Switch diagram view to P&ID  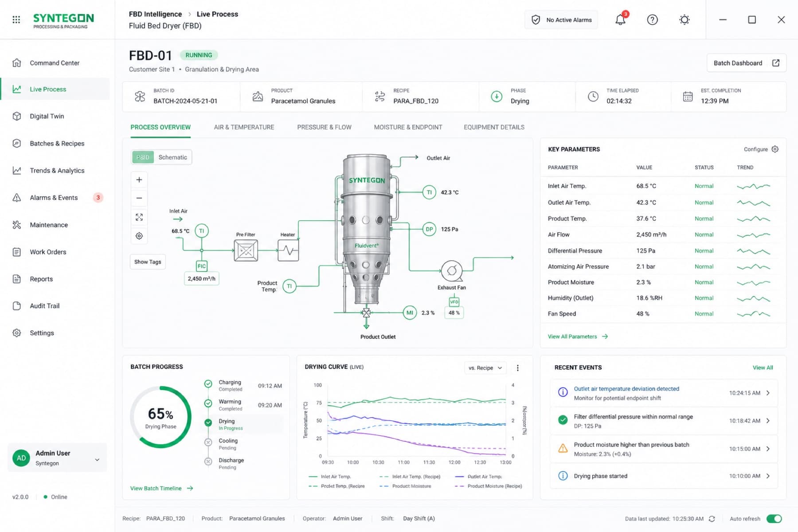pos(143,157)
